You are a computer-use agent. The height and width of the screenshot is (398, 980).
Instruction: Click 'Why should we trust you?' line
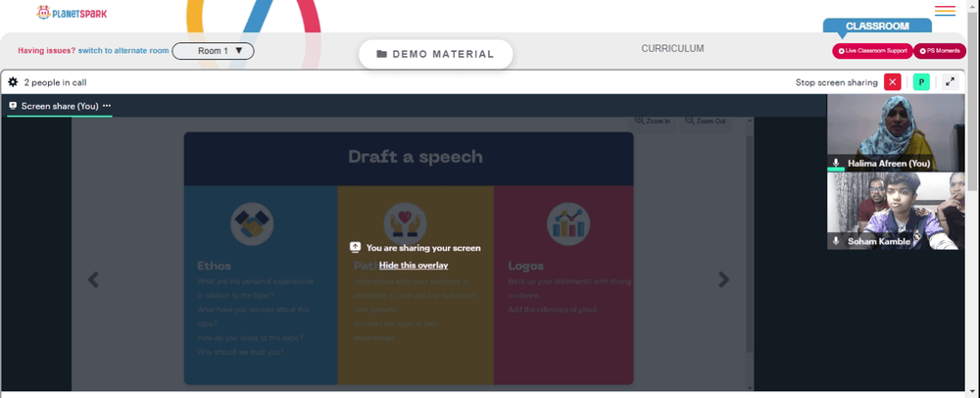(240, 352)
